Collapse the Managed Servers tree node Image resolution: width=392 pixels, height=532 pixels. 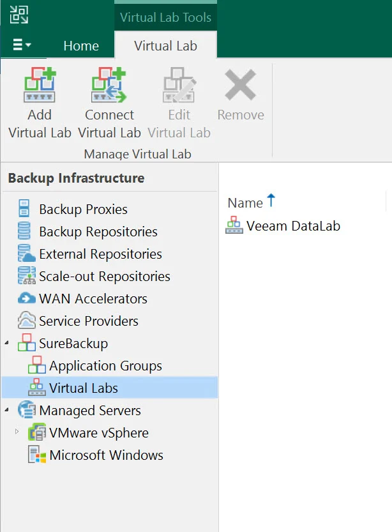click(x=7, y=410)
